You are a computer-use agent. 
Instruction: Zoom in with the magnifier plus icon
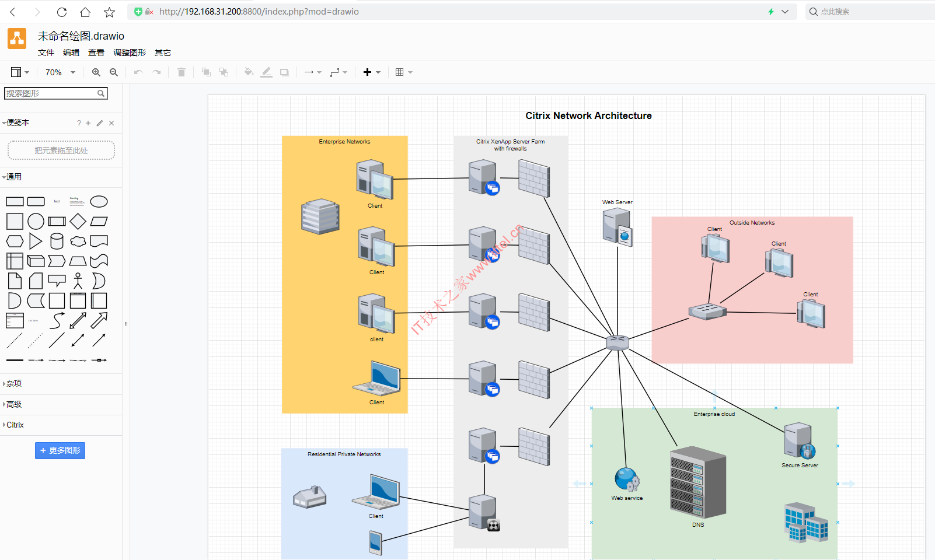pyautogui.click(x=96, y=72)
